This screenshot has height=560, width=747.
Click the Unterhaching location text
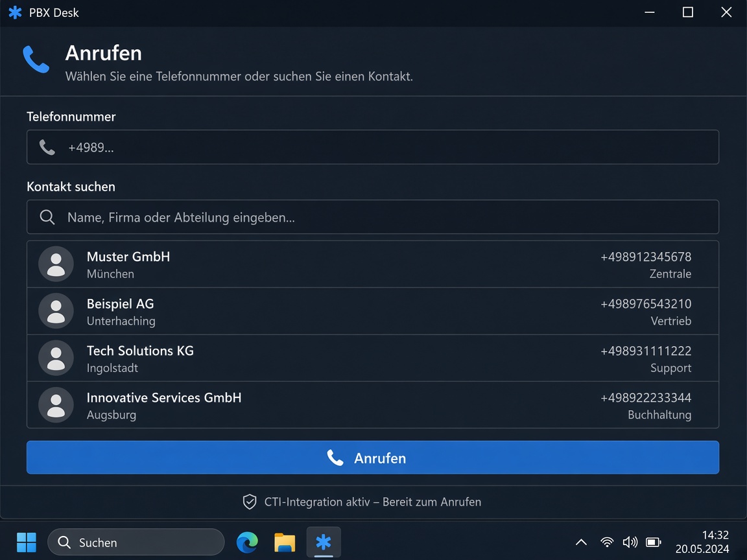121,321
